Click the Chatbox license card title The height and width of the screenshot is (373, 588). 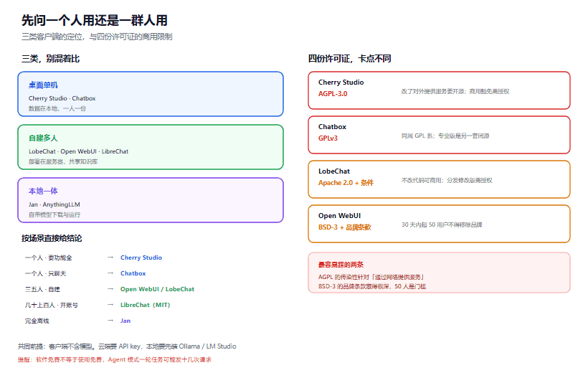[x=332, y=127]
